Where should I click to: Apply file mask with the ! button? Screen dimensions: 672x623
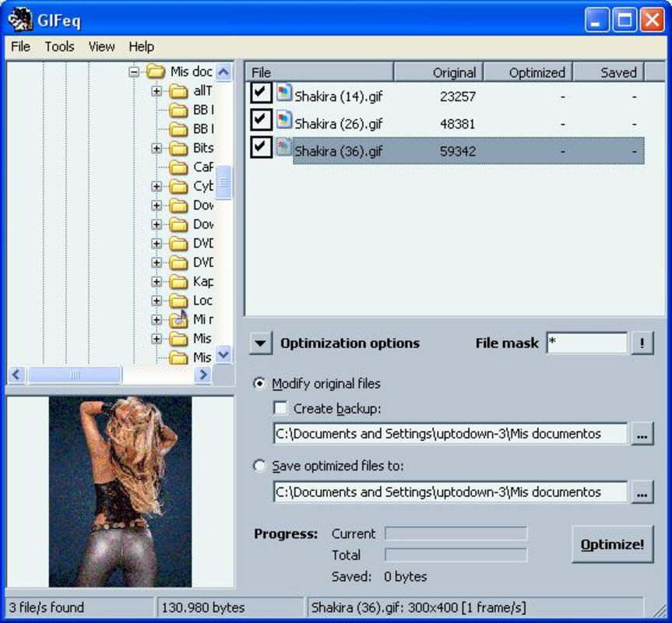point(642,343)
